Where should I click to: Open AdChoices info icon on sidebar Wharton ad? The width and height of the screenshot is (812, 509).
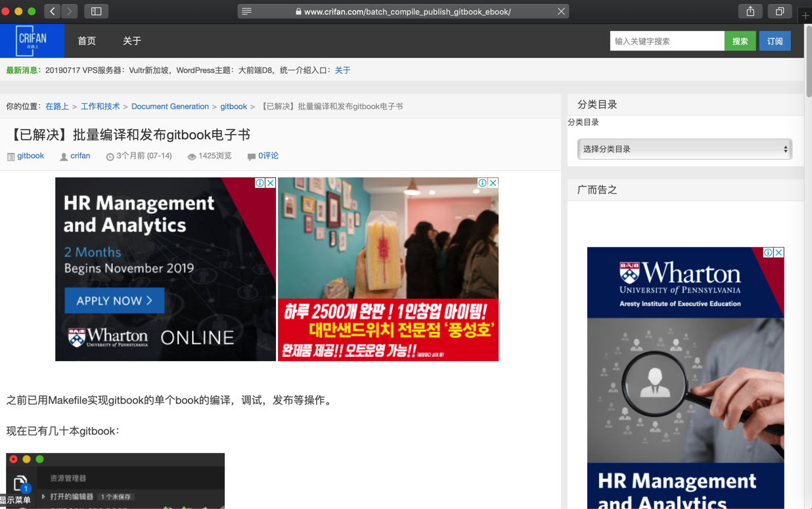click(x=768, y=252)
